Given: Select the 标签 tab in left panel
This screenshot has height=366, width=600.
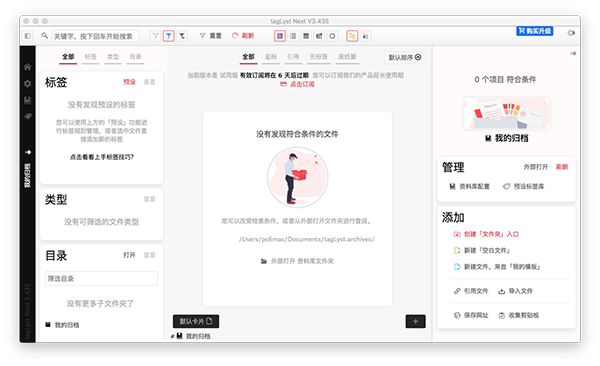Looking at the screenshot, I should (x=91, y=57).
